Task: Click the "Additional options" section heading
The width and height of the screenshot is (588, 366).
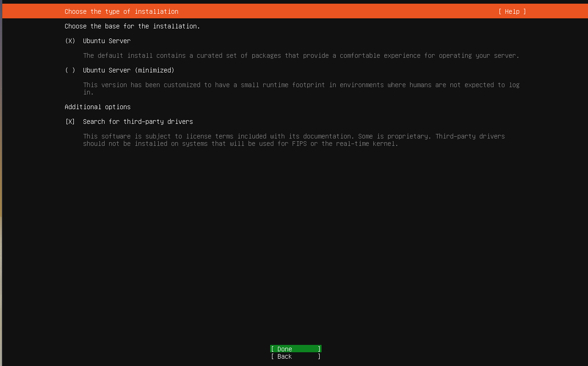Action: pyautogui.click(x=97, y=107)
